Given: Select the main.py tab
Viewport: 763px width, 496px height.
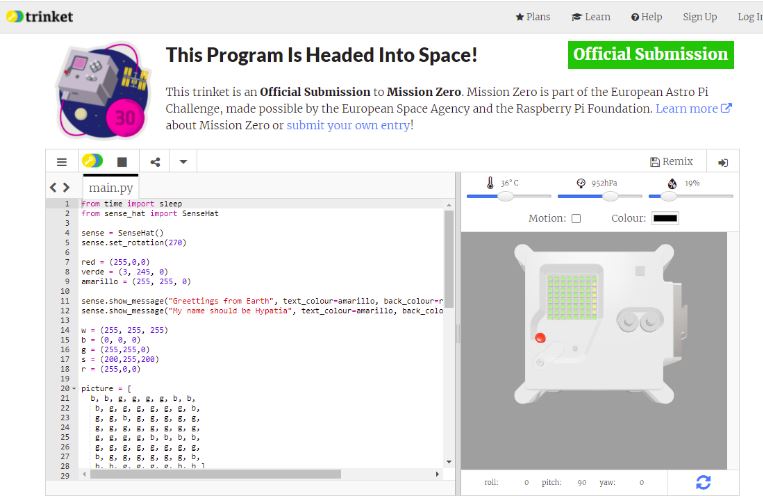Looking at the screenshot, I should [110, 187].
